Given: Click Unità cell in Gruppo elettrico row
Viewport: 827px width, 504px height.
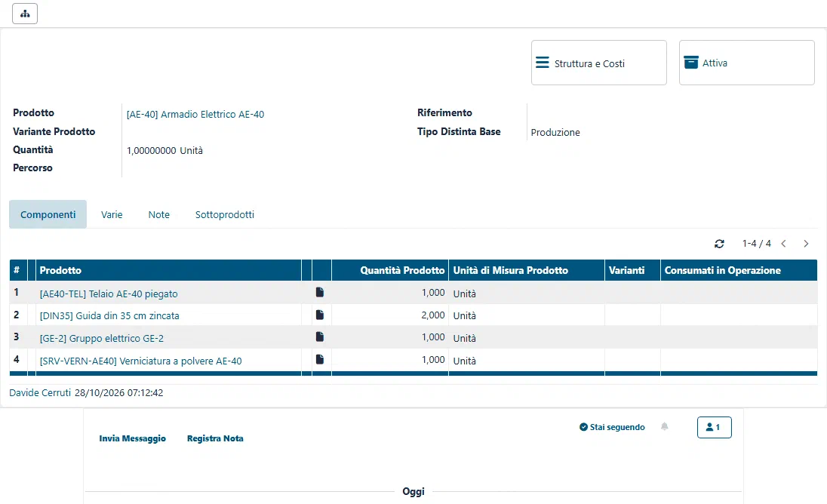Looking at the screenshot, I should (465, 339).
